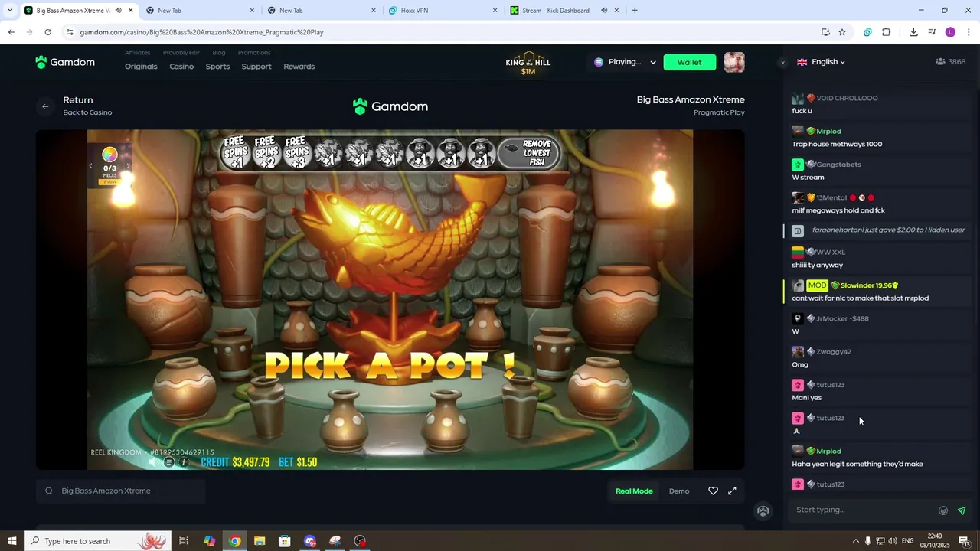
Task: Click install app icon in address bar
Action: 825,32
